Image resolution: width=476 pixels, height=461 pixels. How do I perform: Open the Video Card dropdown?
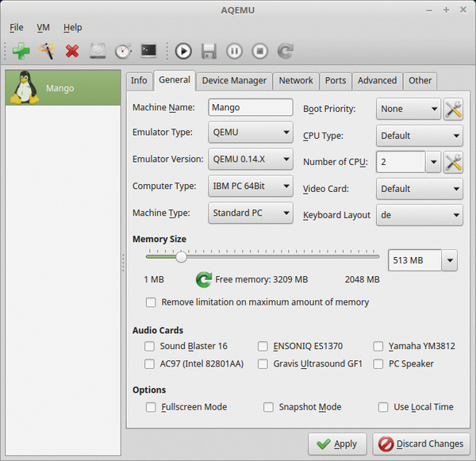[420, 189]
